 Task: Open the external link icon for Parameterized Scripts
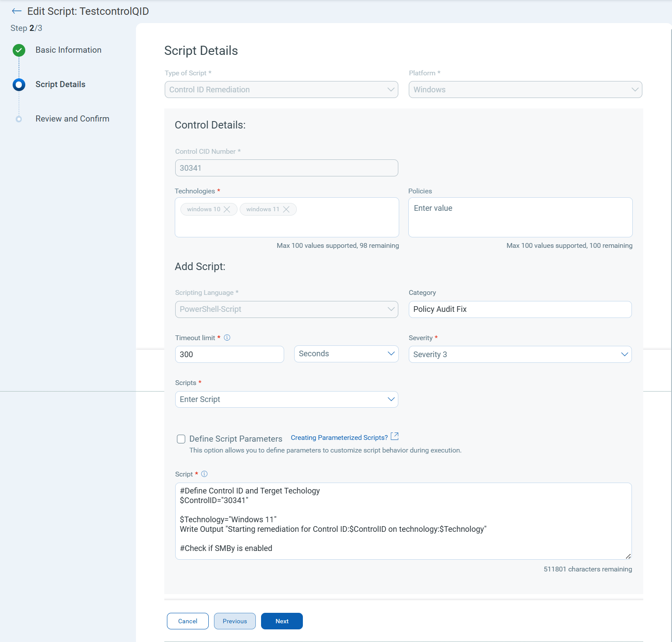pyautogui.click(x=395, y=436)
